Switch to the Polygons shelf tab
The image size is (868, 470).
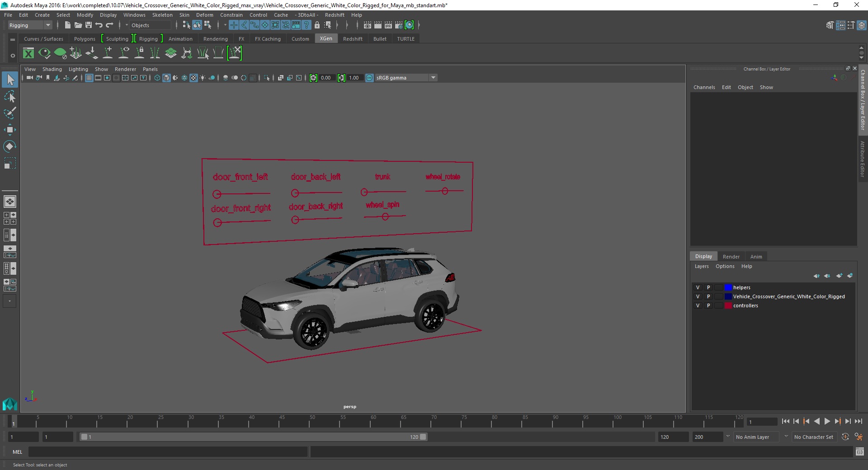[x=85, y=39]
